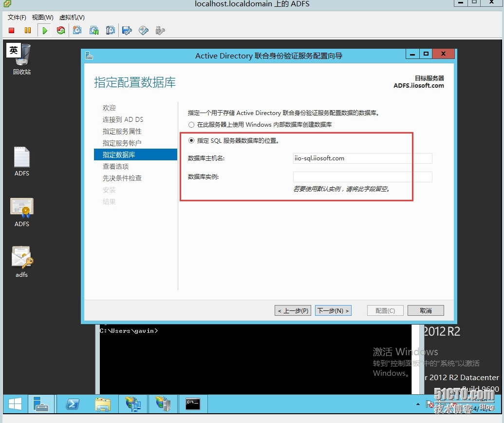This screenshot has width=504, height=423.
Task: Open the Recycle Bin desktop icon
Action: 22,59
